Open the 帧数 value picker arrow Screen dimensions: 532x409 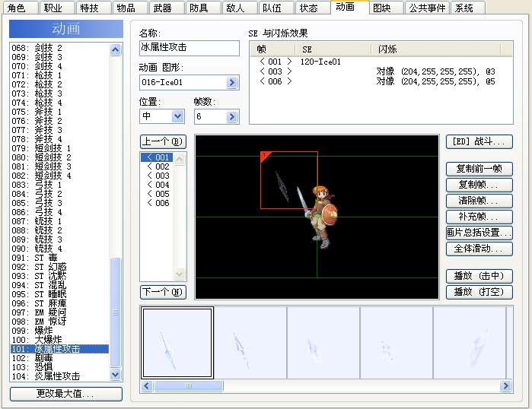coord(231,116)
